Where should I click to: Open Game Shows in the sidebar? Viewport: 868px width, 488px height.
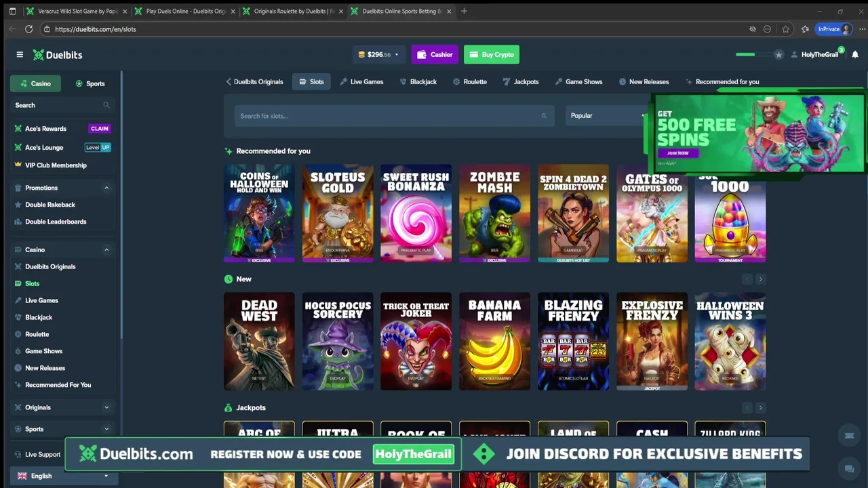(43, 351)
